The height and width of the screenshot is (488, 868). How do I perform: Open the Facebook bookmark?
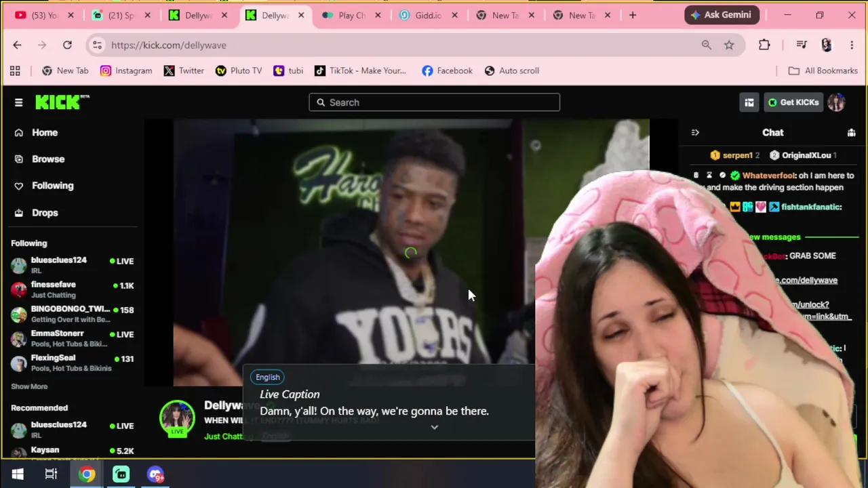tap(447, 70)
